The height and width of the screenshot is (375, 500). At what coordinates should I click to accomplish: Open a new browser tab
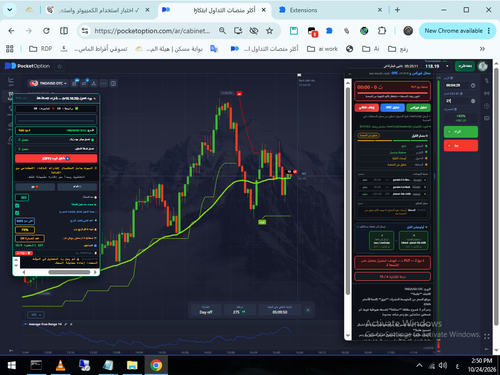coord(397,10)
